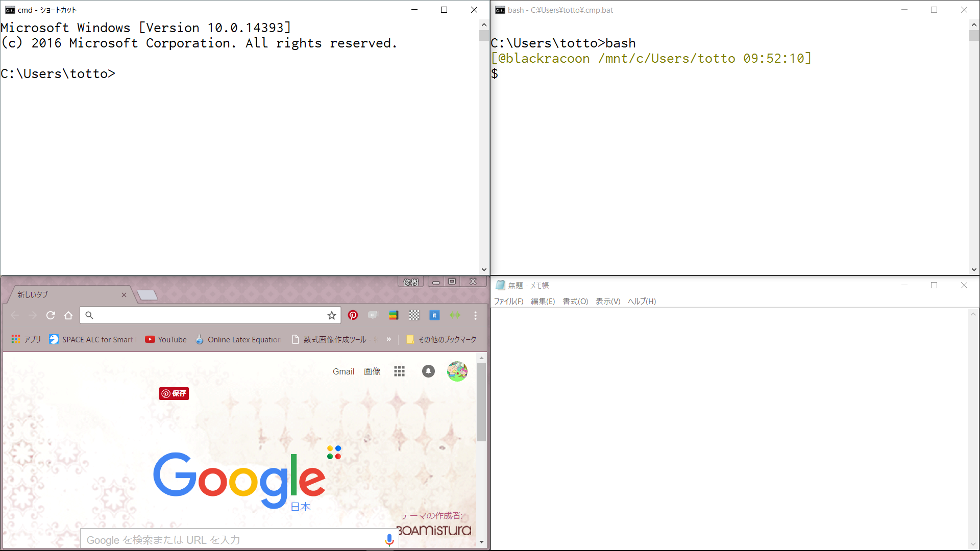Expand hidden bookmarks chevron
980x551 pixels.
coord(388,339)
